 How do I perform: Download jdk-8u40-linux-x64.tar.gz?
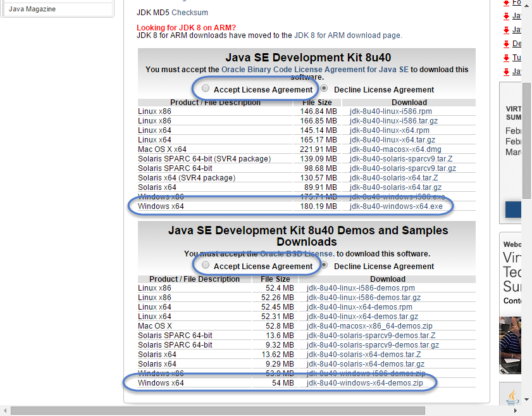point(392,140)
